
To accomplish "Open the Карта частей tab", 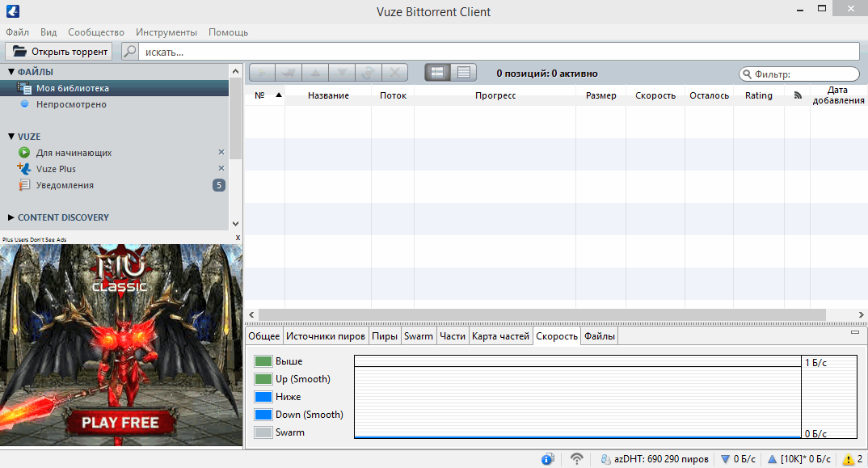I will [x=500, y=336].
